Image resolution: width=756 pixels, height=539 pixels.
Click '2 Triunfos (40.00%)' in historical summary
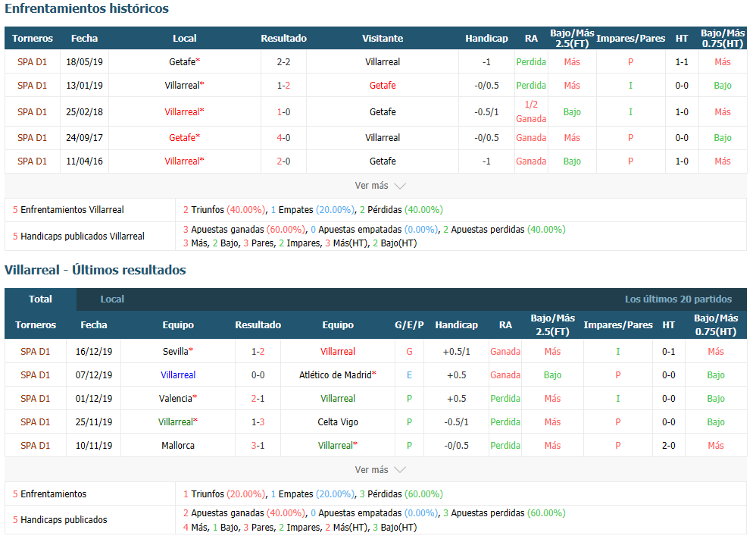[224, 210]
